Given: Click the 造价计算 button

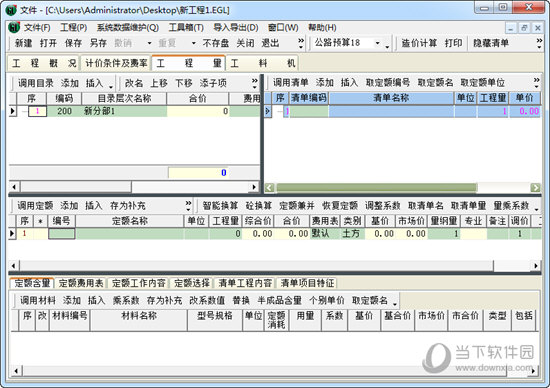Looking at the screenshot, I should [x=419, y=43].
